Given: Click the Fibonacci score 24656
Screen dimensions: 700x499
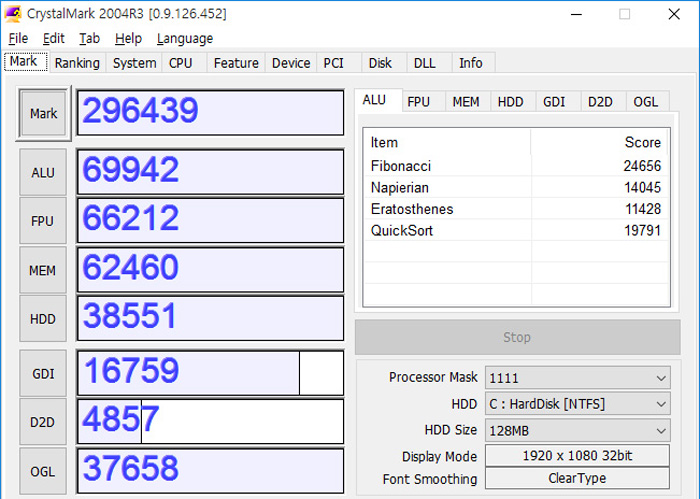Looking at the screenshot, I should tap(642, 166).
